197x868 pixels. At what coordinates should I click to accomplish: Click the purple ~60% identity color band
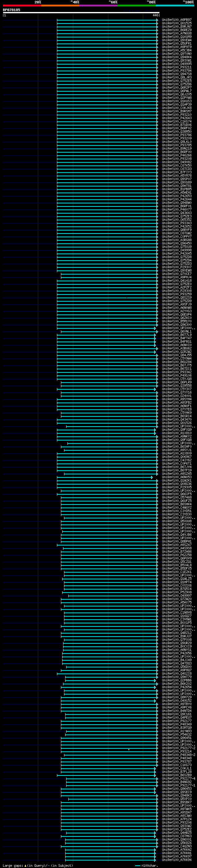99,6
